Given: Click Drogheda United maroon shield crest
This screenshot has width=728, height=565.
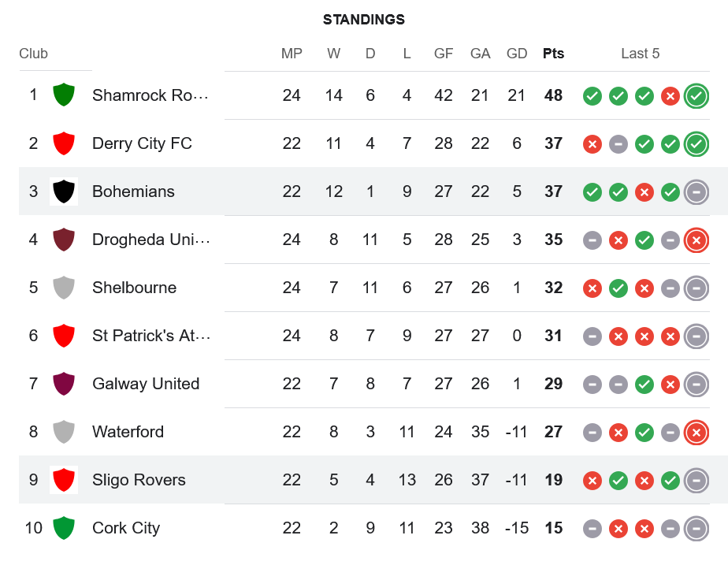Looking at the screenshot, I should 64,240.
